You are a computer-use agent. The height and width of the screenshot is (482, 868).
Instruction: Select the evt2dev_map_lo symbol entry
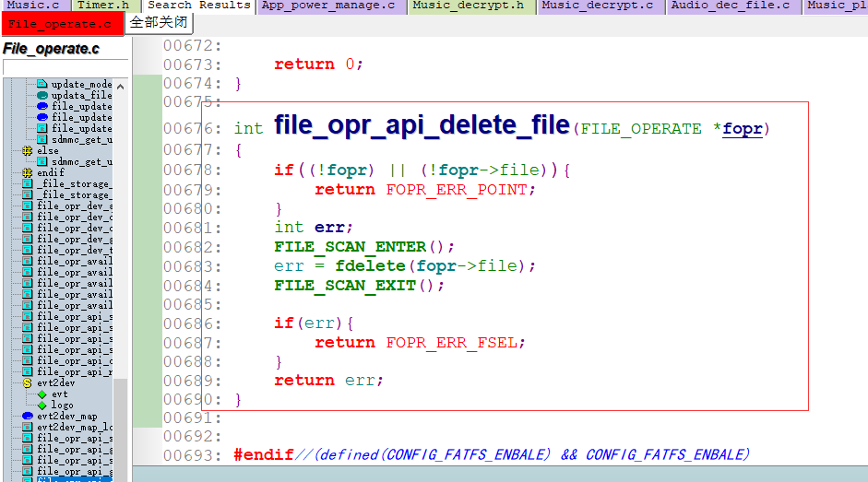(75, 428)
